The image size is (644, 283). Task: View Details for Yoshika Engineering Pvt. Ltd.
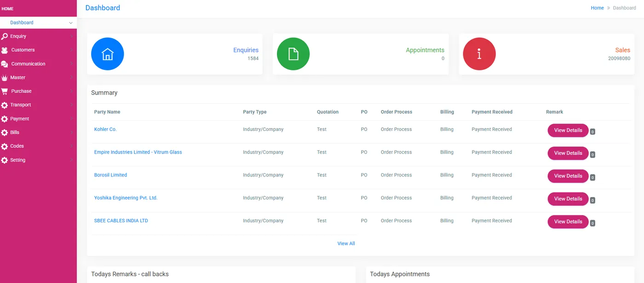568,199
